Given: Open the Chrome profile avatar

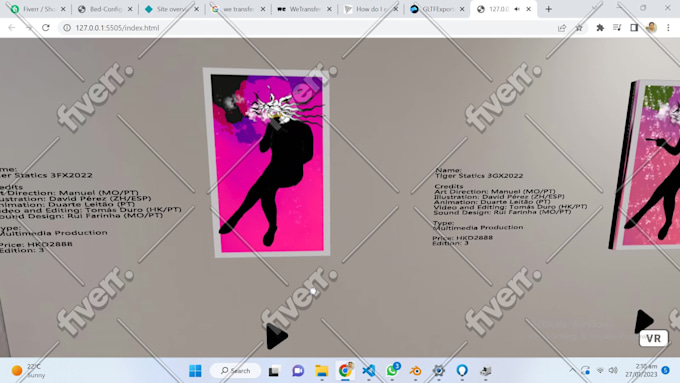Looking at the screenshot, I should pos(651,28).
